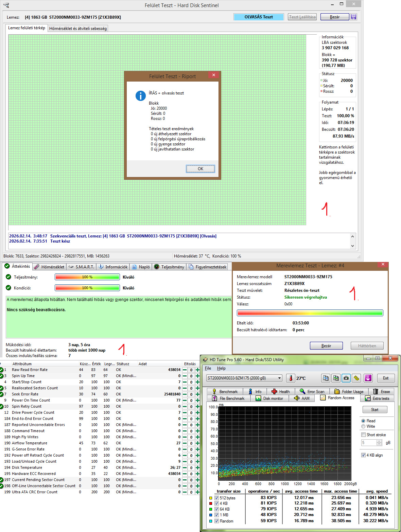Click the camera screenshot icon in HD Tune
Image resolution: width=401 pixels, height=532 pixels.
pyautogui.click(x=346, y=378)
